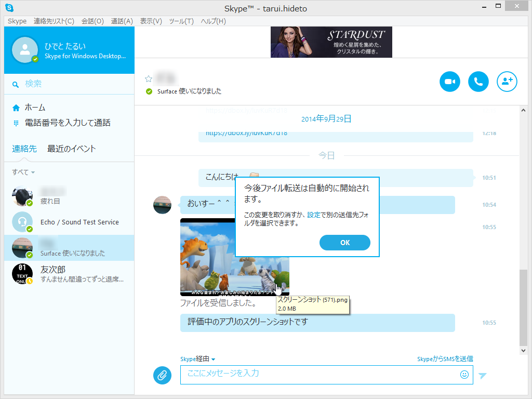Open the emoticon picker smiley
Viewport: 532px width, 399px height.
pyautogui.click(x=464, y=374)
